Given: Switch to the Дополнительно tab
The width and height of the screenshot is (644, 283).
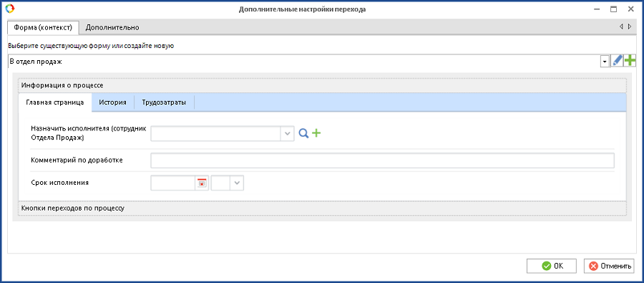Looking at the screenshot, I should point(112,27).
